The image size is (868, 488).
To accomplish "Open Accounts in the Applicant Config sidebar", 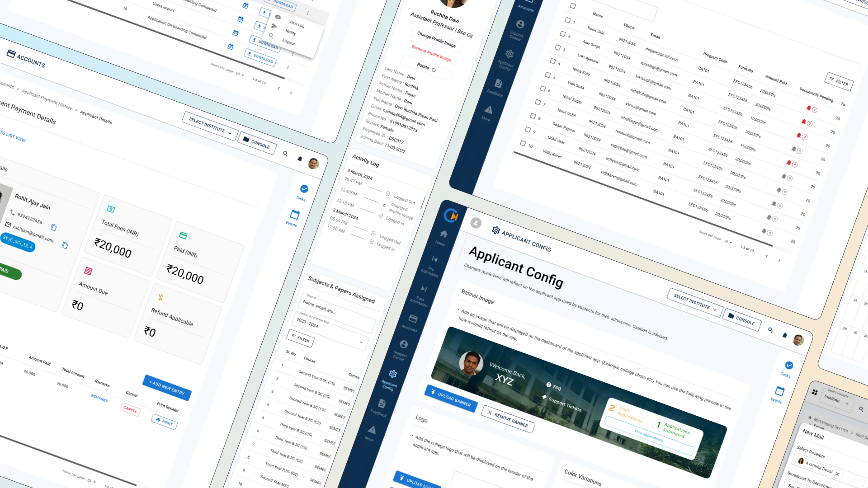I will [411, 322].
